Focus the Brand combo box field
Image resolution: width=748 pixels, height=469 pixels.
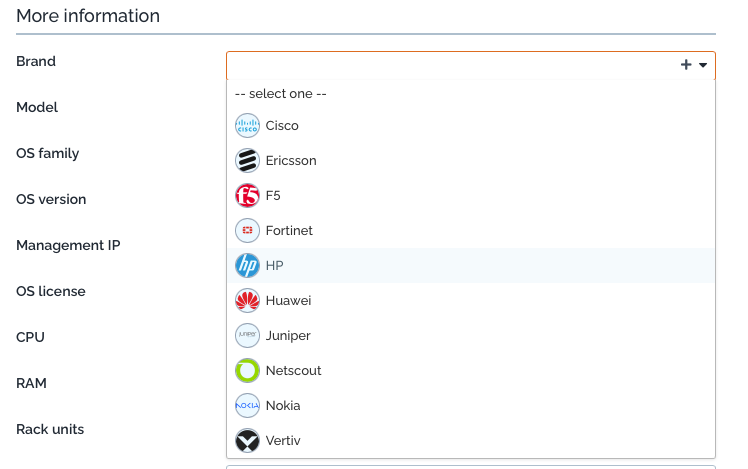click(450, 65)
